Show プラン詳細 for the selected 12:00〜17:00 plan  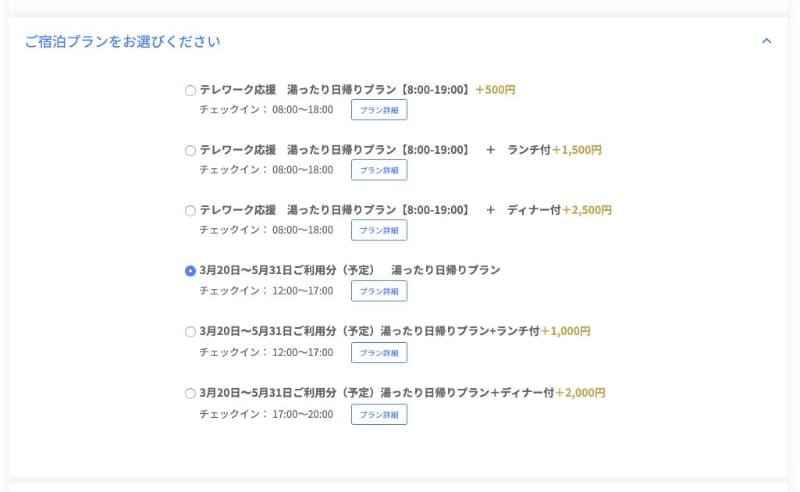(x=379, y=291)
